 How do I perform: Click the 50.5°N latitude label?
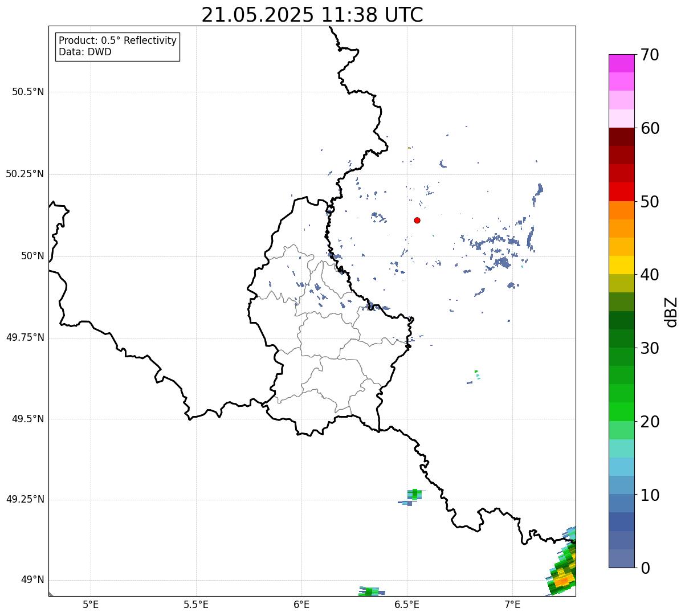point(28,92)
